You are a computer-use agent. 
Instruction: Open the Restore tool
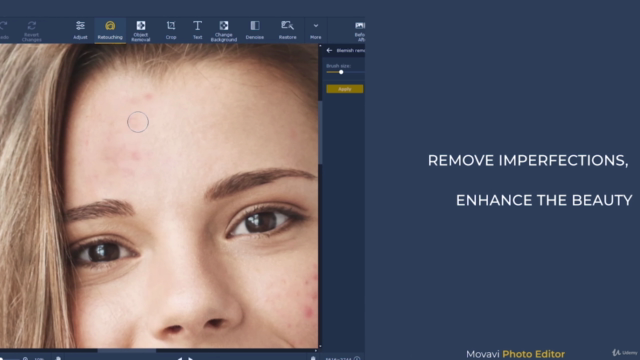click(x=287, y=30)
